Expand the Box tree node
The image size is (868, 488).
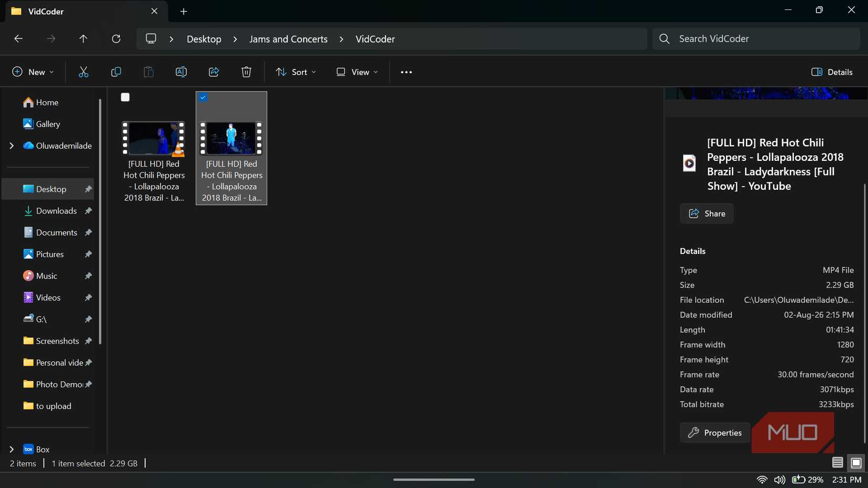12,449
